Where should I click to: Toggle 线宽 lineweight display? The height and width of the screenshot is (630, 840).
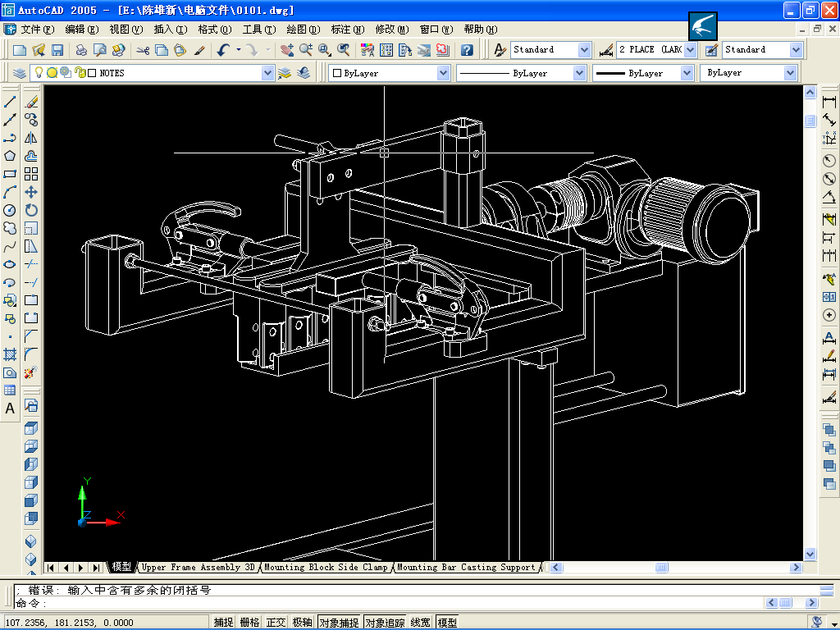tap(421, 623)
